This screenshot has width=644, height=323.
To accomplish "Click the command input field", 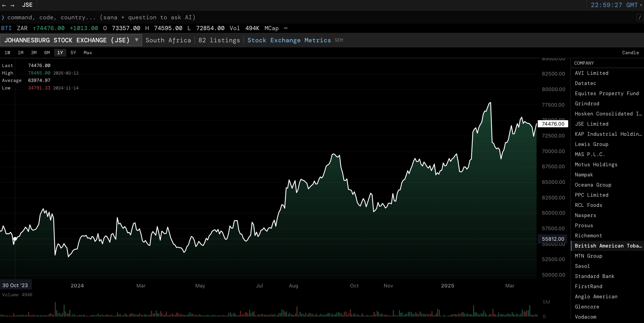I will coord(135,17).
